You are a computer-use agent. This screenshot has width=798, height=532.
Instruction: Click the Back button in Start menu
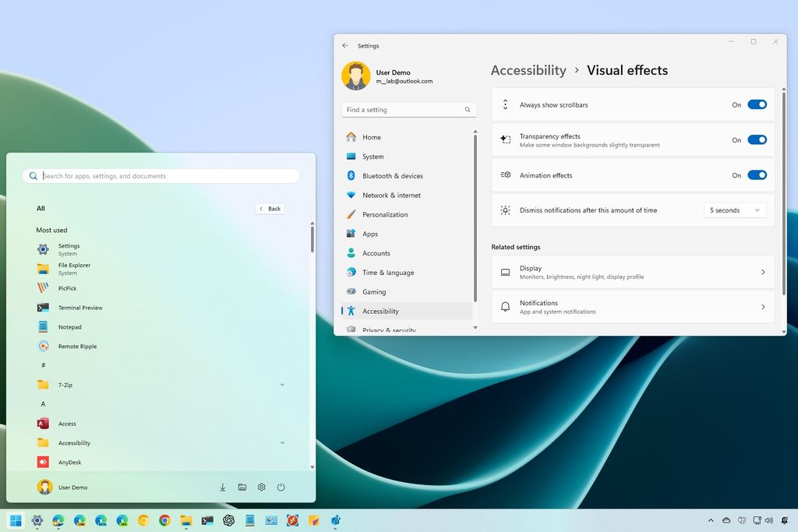270,208
